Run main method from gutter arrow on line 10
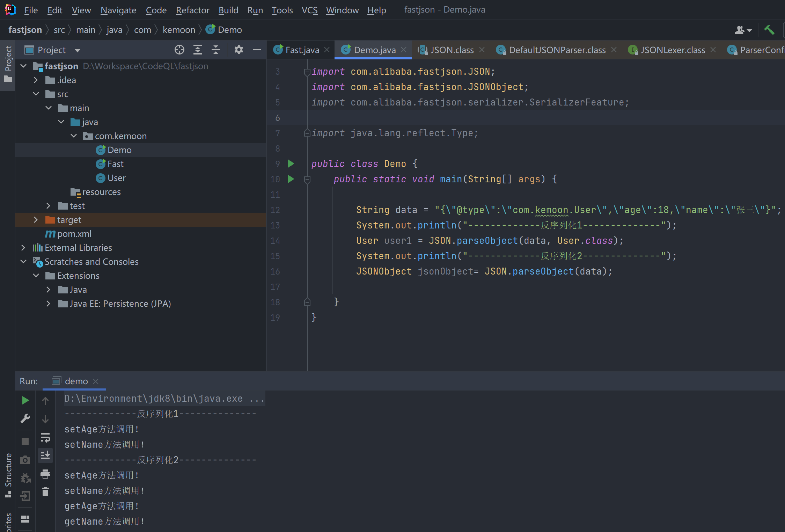 point(291,179)
